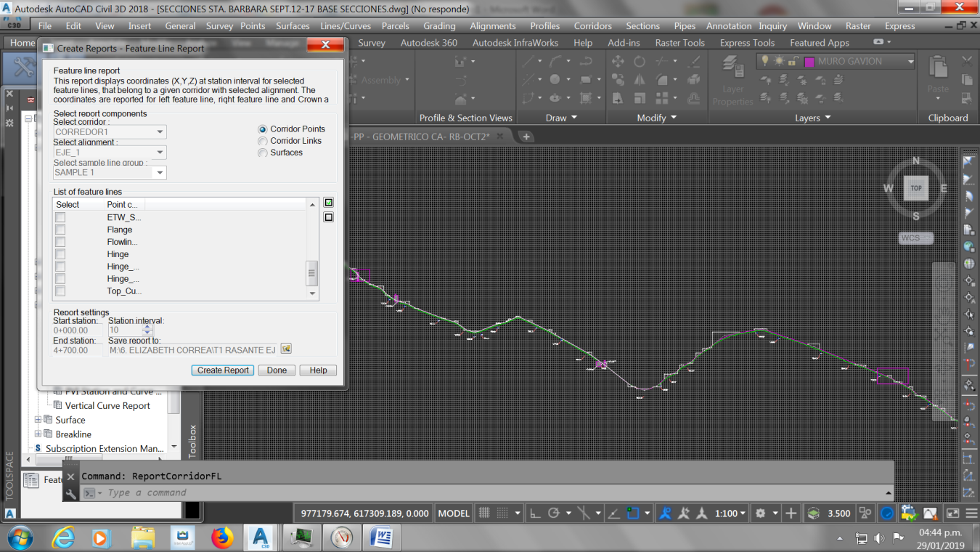Switch to the Express Tools ribbon tab
980x552 pixels.
747,43
